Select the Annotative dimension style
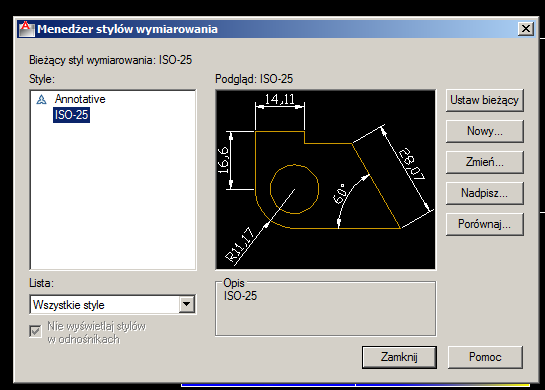The width and height of the screenshot is (545, 390). tap(80, 99)
